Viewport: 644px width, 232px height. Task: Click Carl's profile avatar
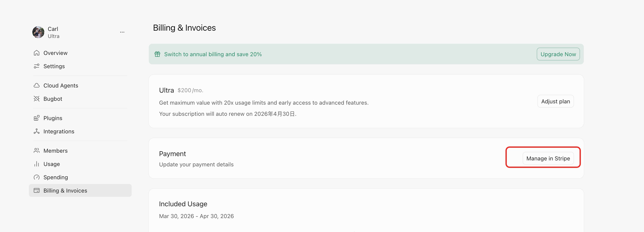pos(38,32)
